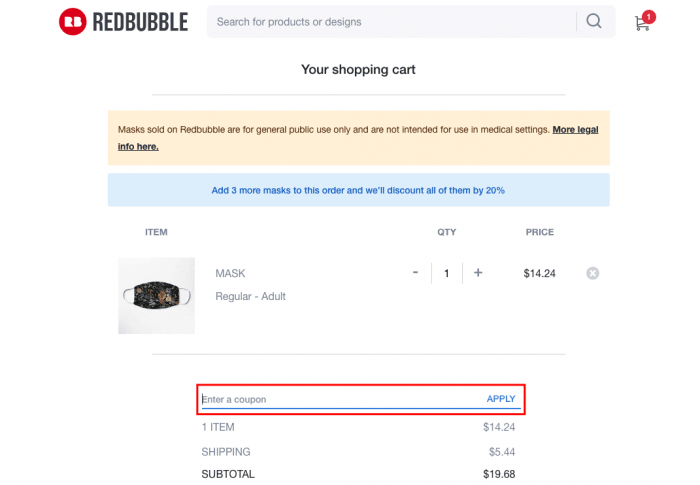
Task: Remove the mask with the X icon
Action: (593, 273)
